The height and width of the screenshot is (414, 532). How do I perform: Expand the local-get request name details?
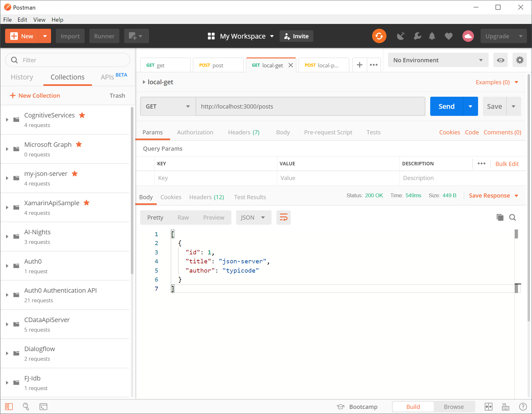[x=144, y=82]
